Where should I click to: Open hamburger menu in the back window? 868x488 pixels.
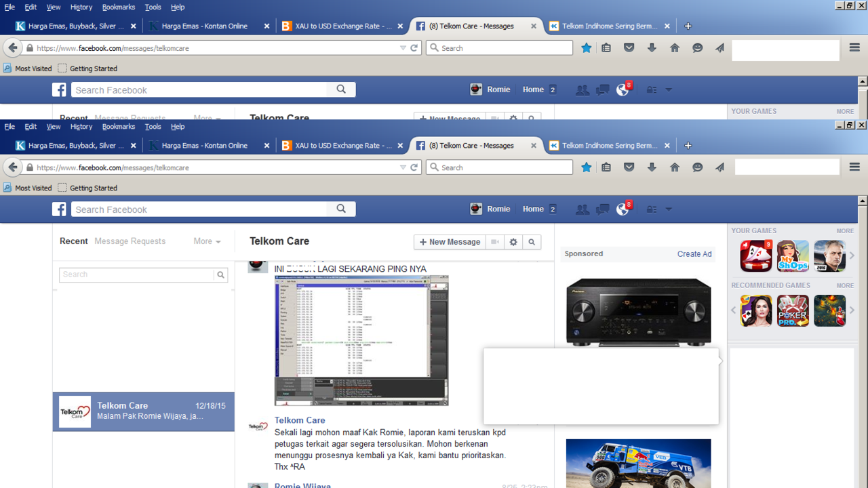tap(854, 48)
